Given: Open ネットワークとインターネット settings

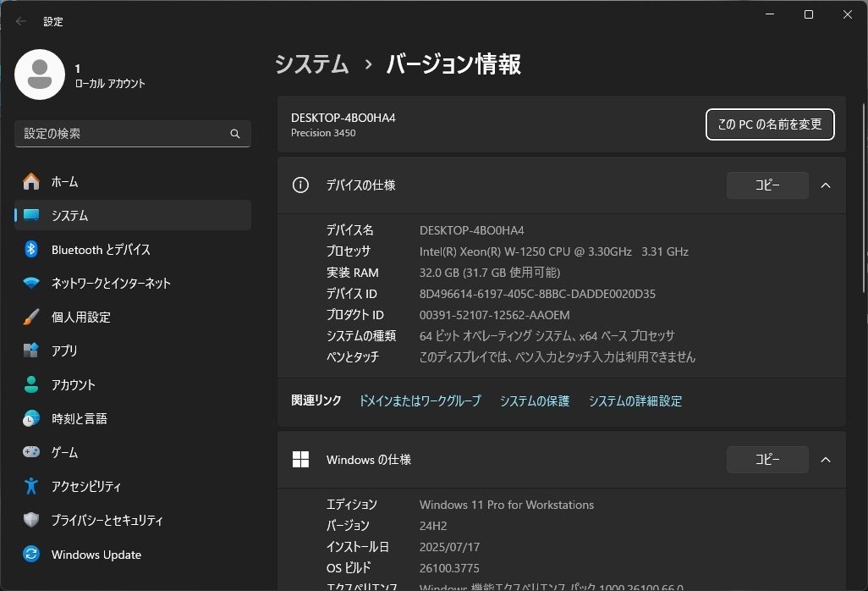Looking at the screenshot, I should coord(133,283).
